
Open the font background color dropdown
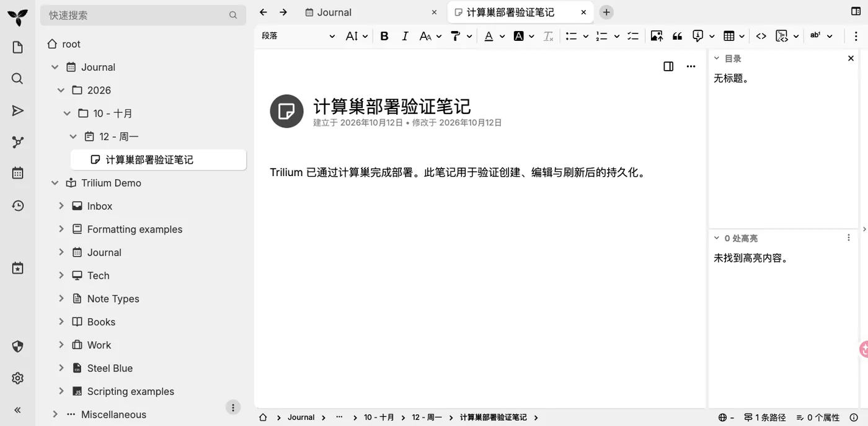pyautogui.click(x=524, y=36)
